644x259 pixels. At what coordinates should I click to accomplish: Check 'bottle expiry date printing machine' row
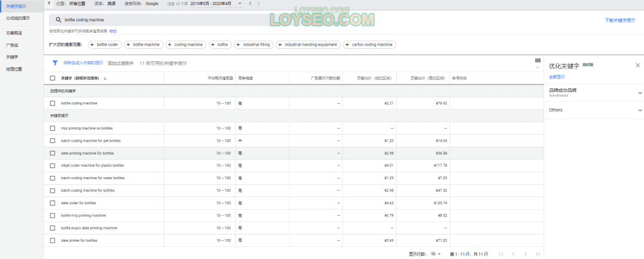[x=53, y=228]
